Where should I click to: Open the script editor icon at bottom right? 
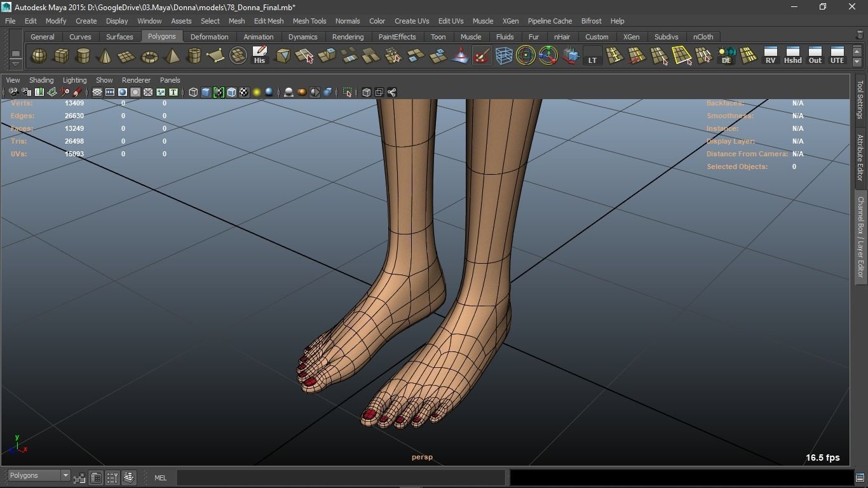coord(860,477)
